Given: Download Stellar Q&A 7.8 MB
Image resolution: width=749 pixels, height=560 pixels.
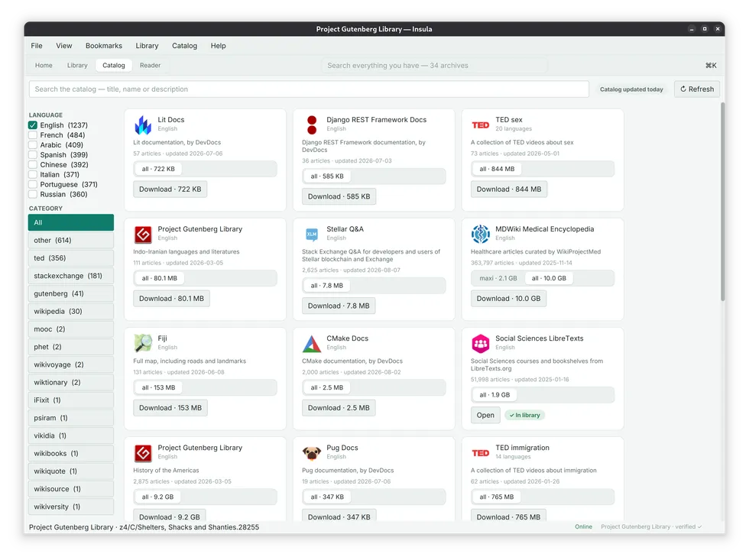Looking at the screenshot, I should 338,306.
